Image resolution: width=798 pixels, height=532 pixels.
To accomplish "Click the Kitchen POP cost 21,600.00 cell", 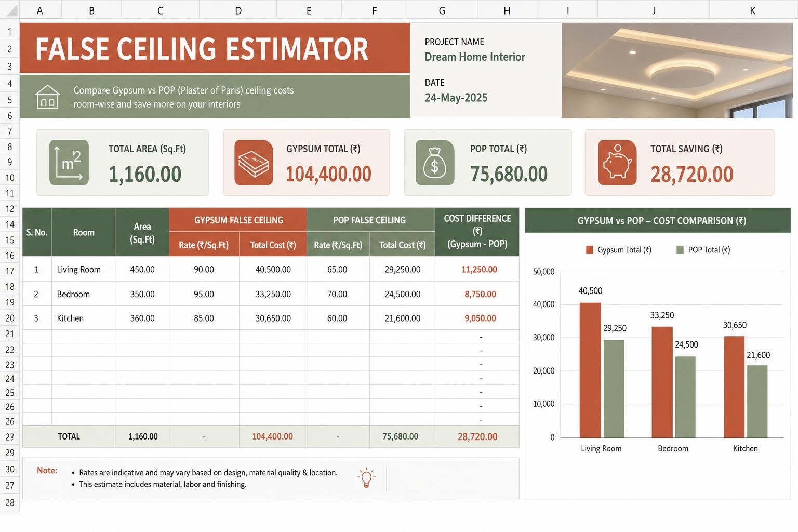I will [403, 318].
